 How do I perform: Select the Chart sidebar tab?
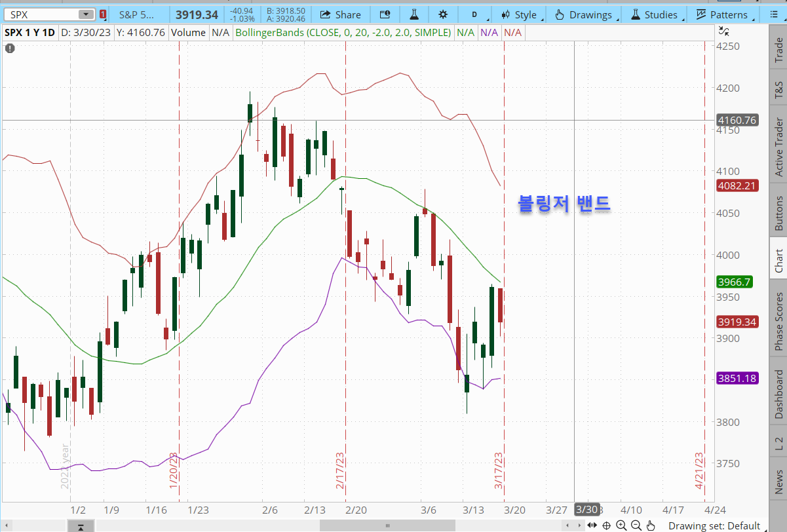778,261
